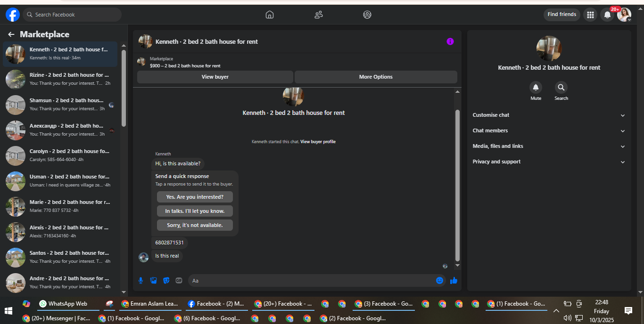Viewport: 644px width, 324px height.
Task: Switch to 'Emran Aslam Lea...' taskbar window
Action: point(150,304)
